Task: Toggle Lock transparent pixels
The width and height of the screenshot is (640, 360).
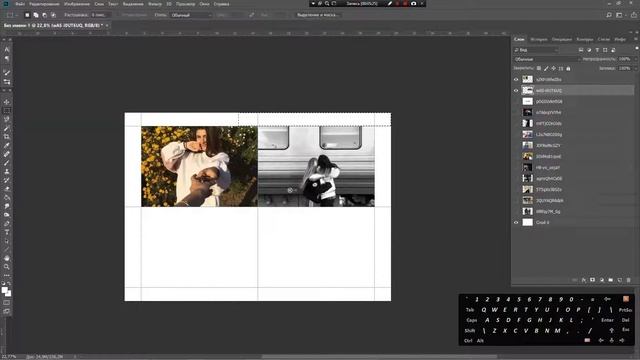Action: [x=539, y=69]
